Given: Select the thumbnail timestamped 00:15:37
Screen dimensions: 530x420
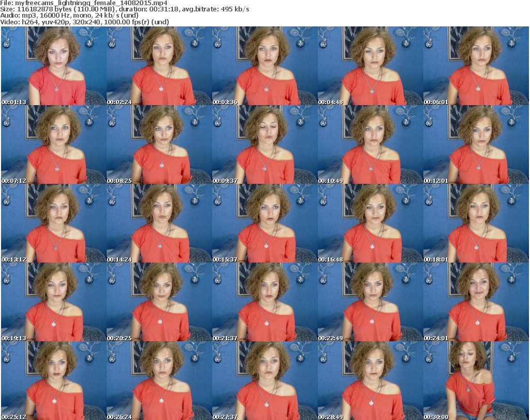Looking at the screenshot, I should [x=264, y=224].
